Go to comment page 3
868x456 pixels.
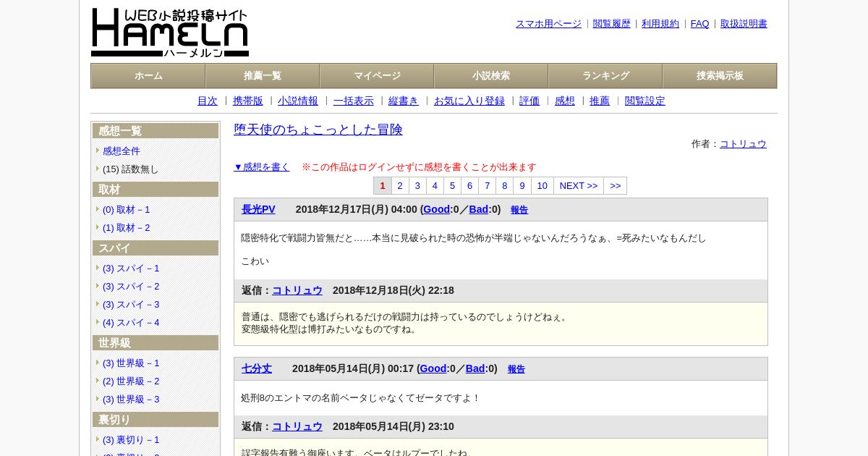coord(417,186)
